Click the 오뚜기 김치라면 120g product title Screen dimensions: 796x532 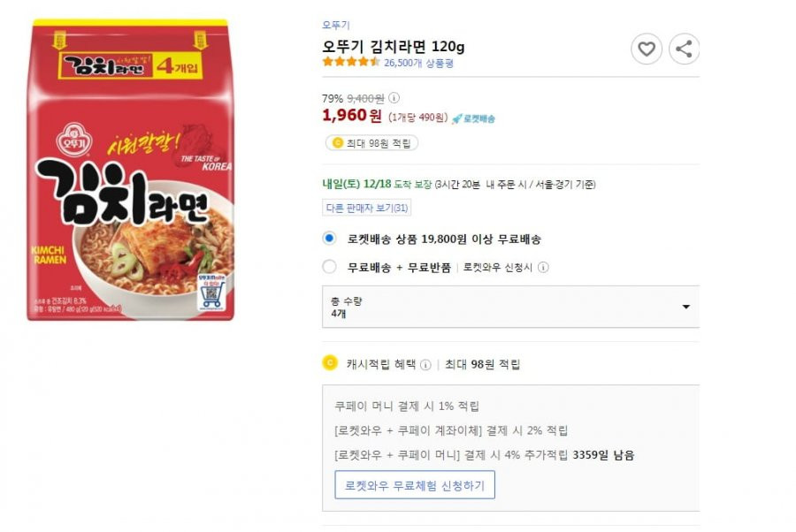pos(394,47)
